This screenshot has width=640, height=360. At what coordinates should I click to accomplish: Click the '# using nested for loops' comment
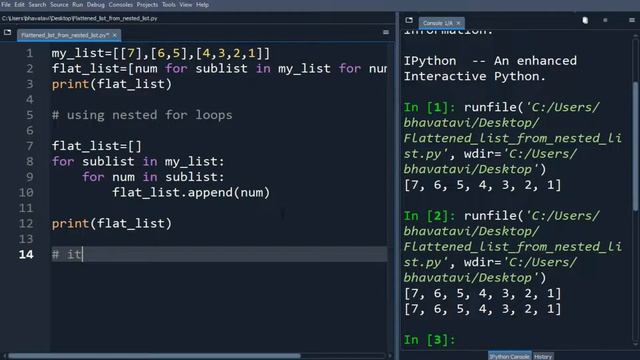(x=142, y=115)
